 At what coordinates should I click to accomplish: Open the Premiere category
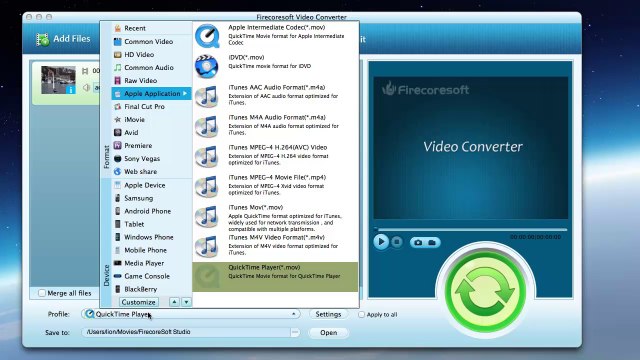click(x=151, y=146)
